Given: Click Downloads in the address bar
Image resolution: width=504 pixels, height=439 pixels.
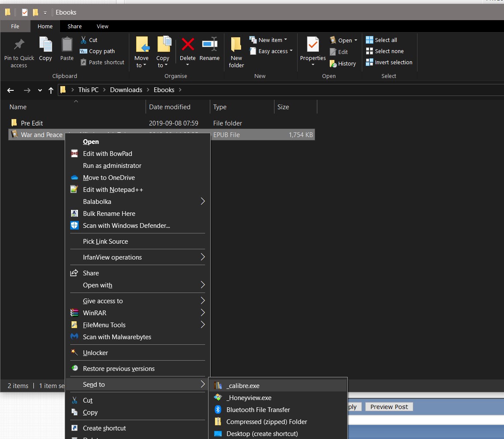Looking at the screenshot, I should tap(126, 90).
